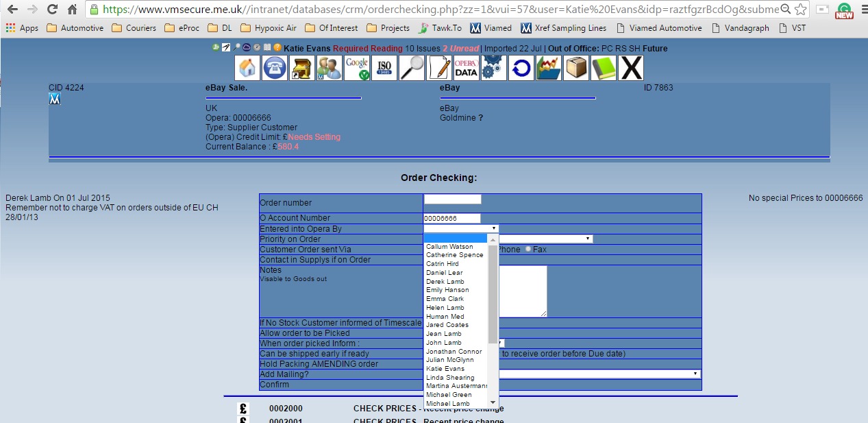Click the blue refresh arrow icon

click(521, 68)
